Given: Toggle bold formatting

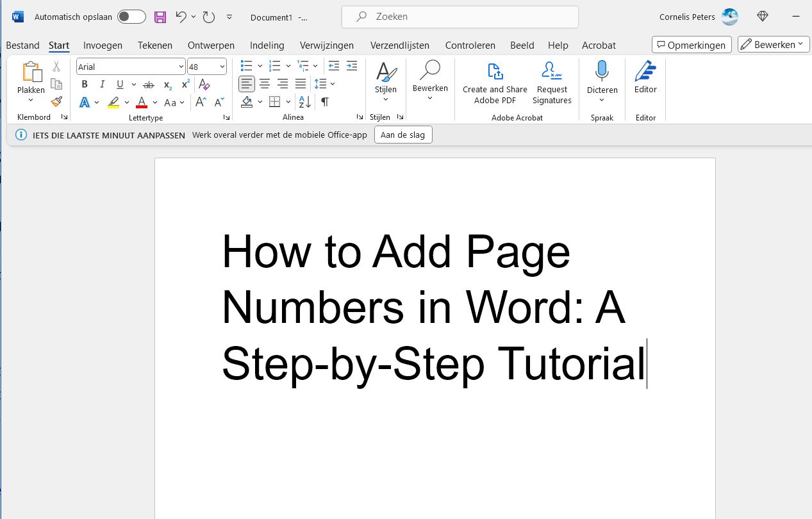Looking at the screenshot, I should click(x=84, y=84).
